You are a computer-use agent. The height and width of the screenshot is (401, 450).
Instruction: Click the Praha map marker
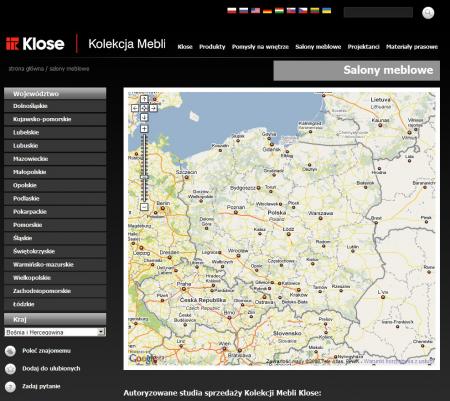click(183, 289)
